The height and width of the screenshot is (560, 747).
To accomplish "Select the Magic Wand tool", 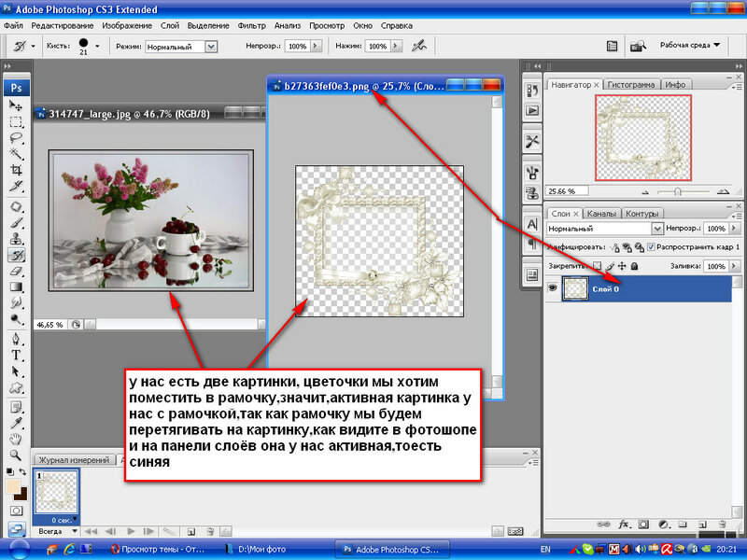I will [16, 154].
